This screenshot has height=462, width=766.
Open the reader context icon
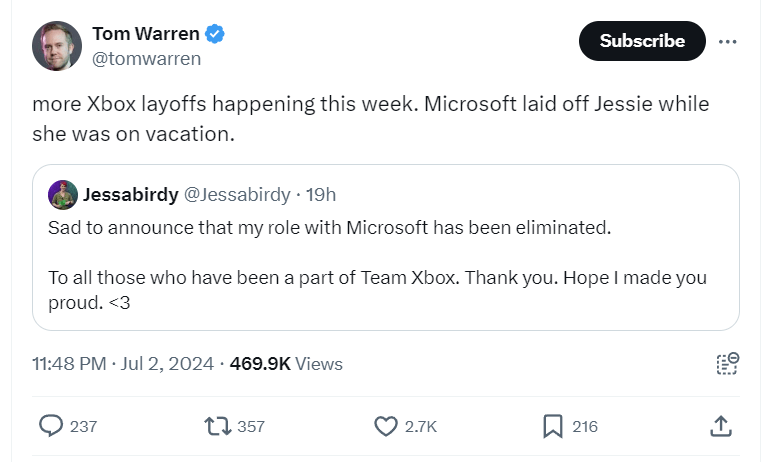tap(727, 363)
